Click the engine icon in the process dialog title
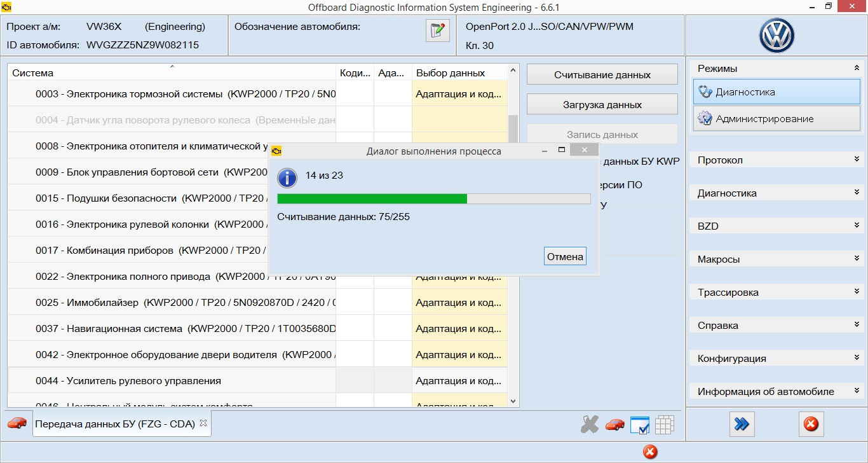The height and width of the screenshot is (463, 868). (x=276, y=151)
